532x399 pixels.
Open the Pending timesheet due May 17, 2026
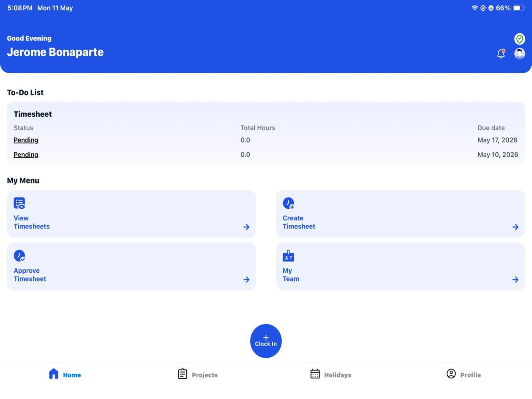26,140
